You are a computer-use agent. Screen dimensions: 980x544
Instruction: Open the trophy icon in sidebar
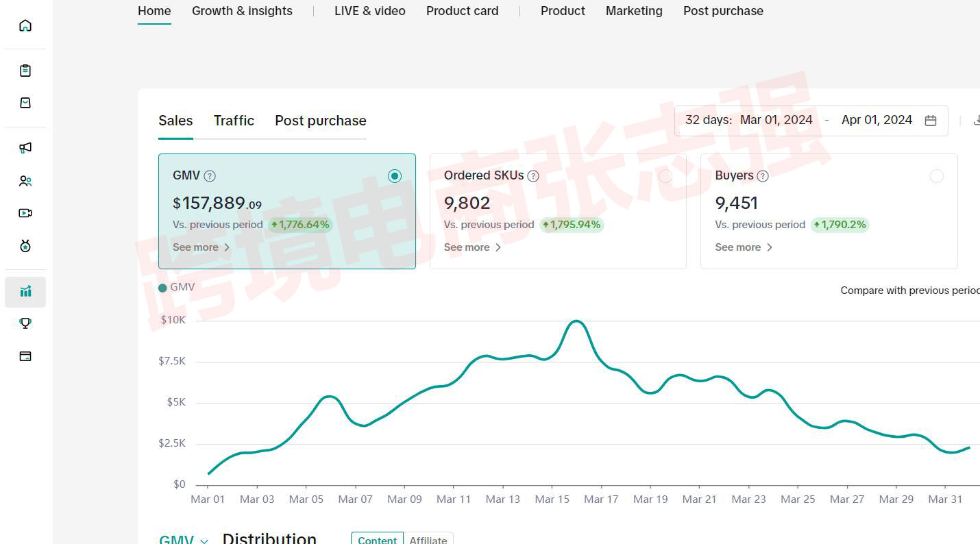25,323
